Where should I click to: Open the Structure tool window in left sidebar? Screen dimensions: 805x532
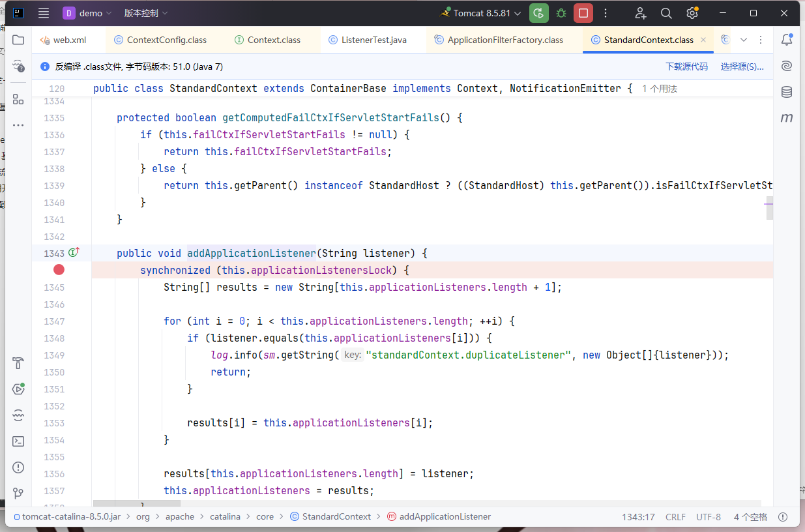click(18, 99)
